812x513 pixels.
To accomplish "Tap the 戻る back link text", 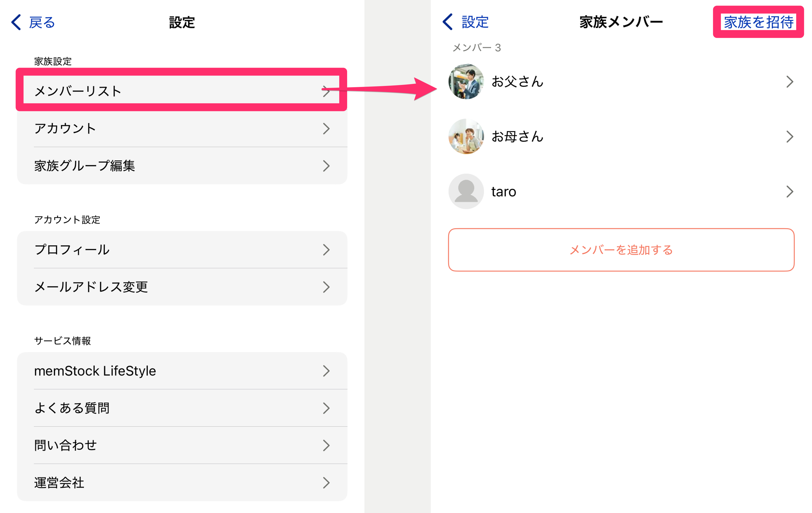I will (x=42, y=22).
